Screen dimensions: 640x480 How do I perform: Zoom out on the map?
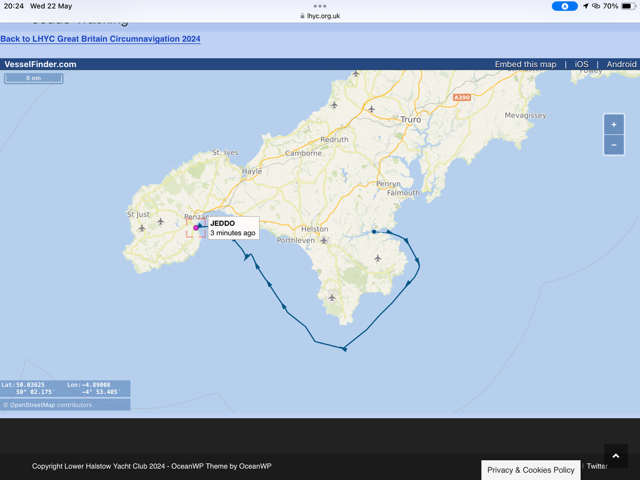(x=613, y=145)
